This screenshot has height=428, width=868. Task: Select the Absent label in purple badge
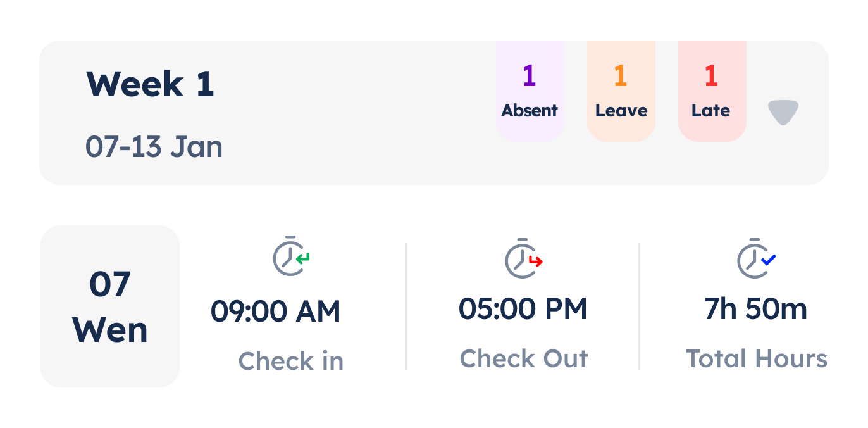(530, 111)
